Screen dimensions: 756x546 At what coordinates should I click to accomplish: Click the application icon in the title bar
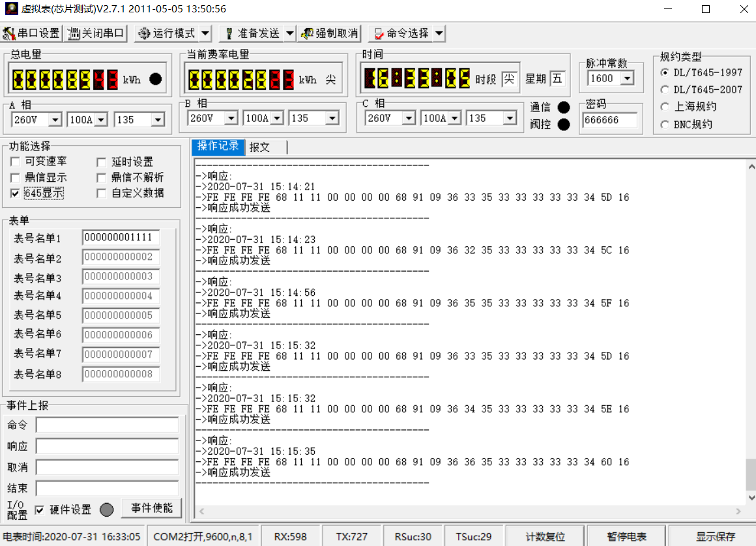pos(11,8)
